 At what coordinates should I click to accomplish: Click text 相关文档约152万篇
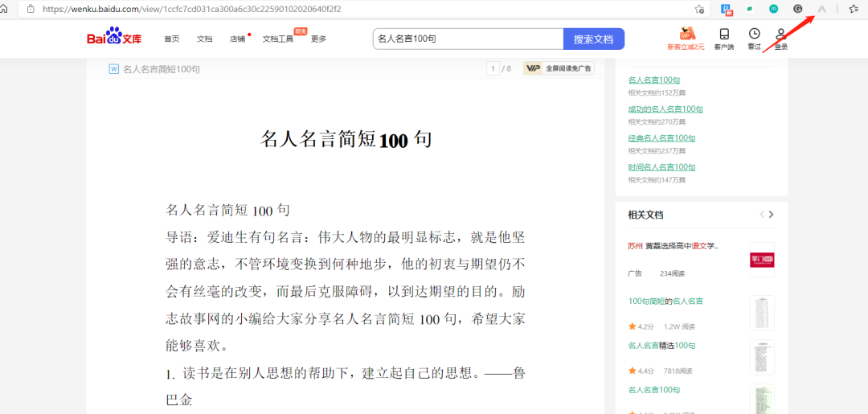pyautogui.click(x=657, y=92)
